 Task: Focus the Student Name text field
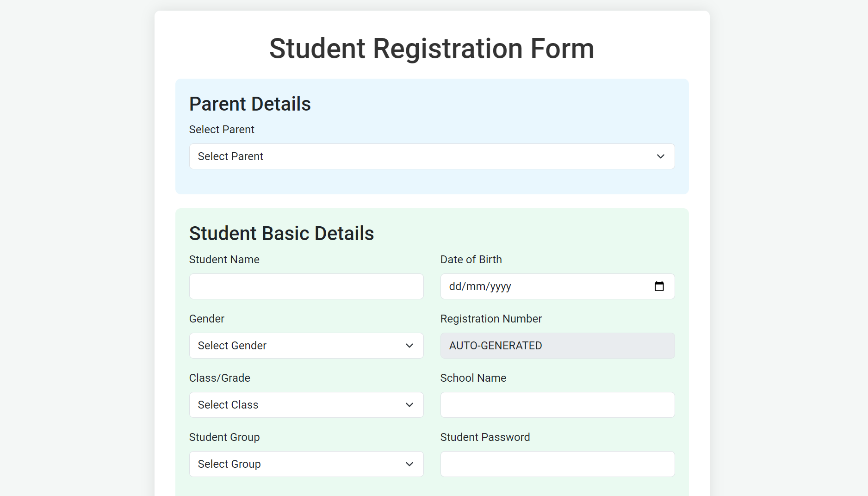coord(306,286)
